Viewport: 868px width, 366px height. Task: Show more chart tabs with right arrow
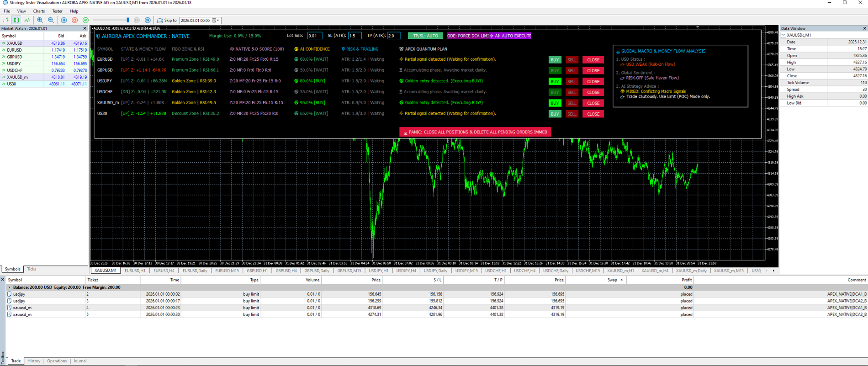tap(773, 271)
